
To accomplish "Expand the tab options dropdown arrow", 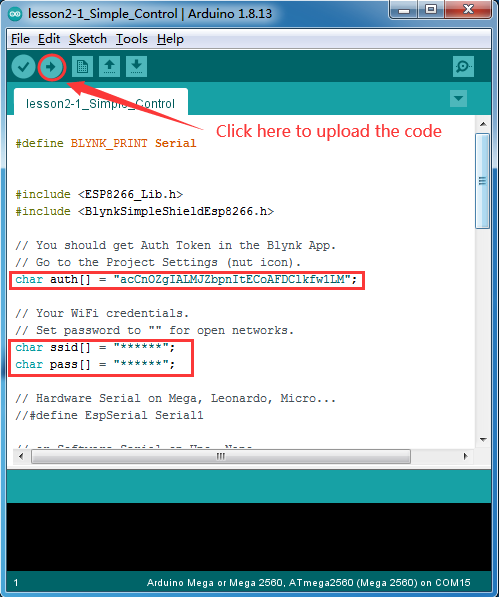I will pos(458,99).
